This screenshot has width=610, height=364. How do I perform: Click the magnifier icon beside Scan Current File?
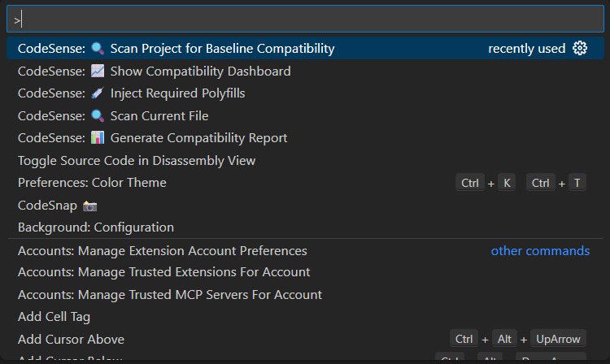pyautogui.click(x=98, y=115)
